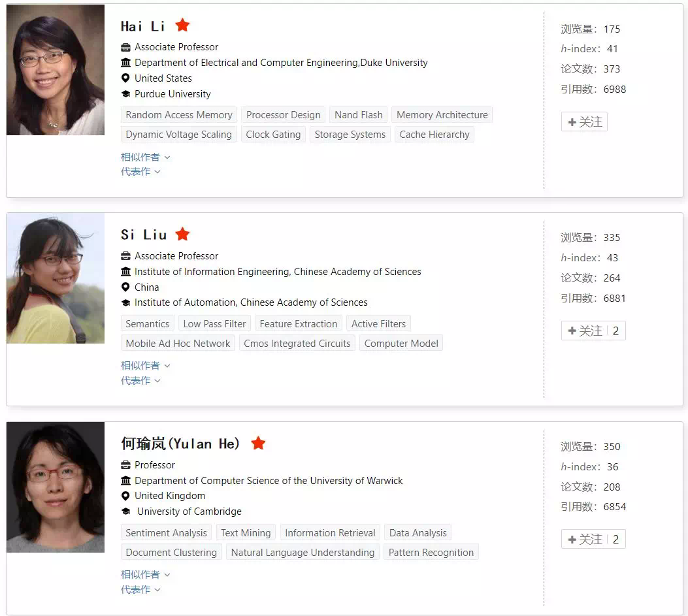
Task: Toggle follow on Si Liu's 关注 button
Action: pyautogui.click(x=593, y=331)
